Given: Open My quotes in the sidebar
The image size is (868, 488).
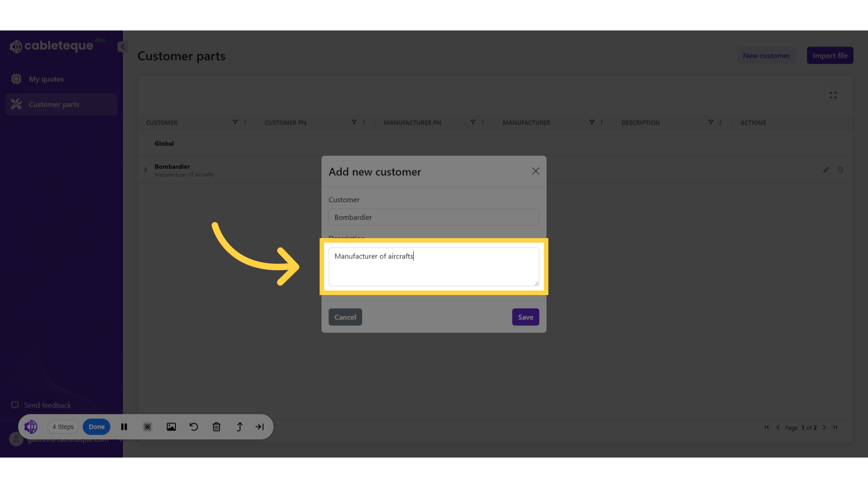Looking at the screenshot, I should 46,79.
